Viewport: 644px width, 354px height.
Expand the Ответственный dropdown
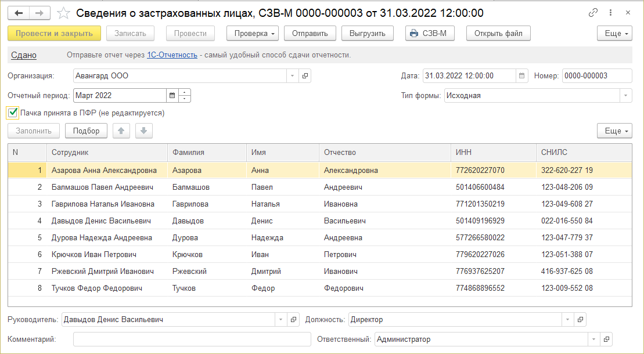[x=593, y=339]
